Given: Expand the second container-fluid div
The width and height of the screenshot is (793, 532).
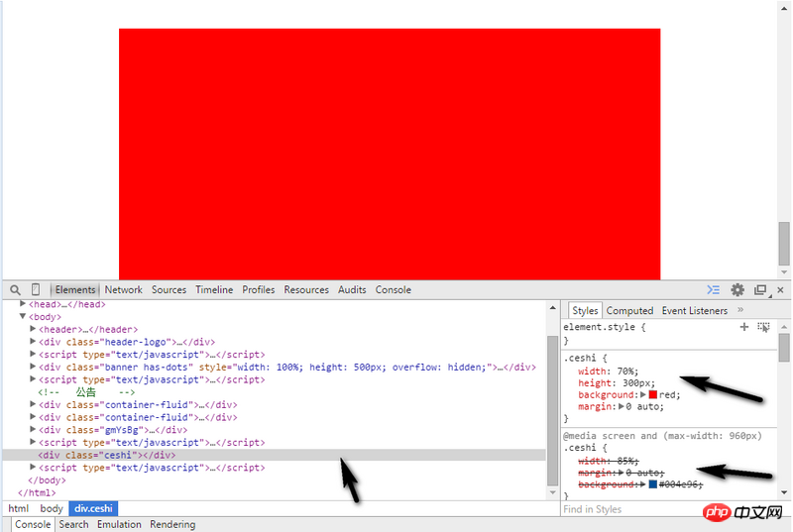Looking at the screenshot, I should pos(33,417).
